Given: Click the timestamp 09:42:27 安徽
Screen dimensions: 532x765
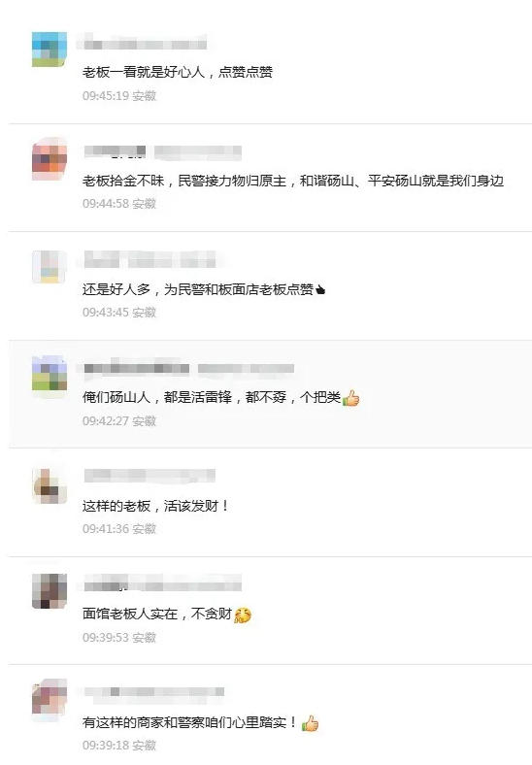Looking at the screenshot, I should [x=119, y=420].
